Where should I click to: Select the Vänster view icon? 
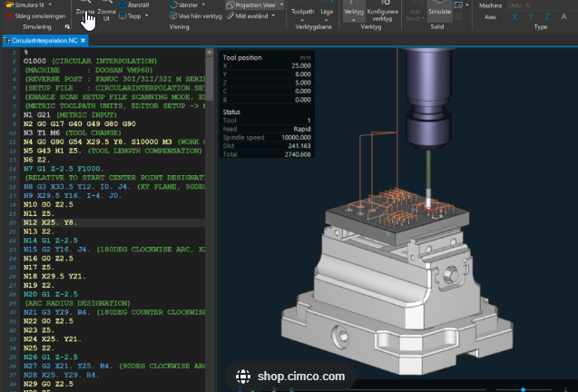[x=173, y=5]
